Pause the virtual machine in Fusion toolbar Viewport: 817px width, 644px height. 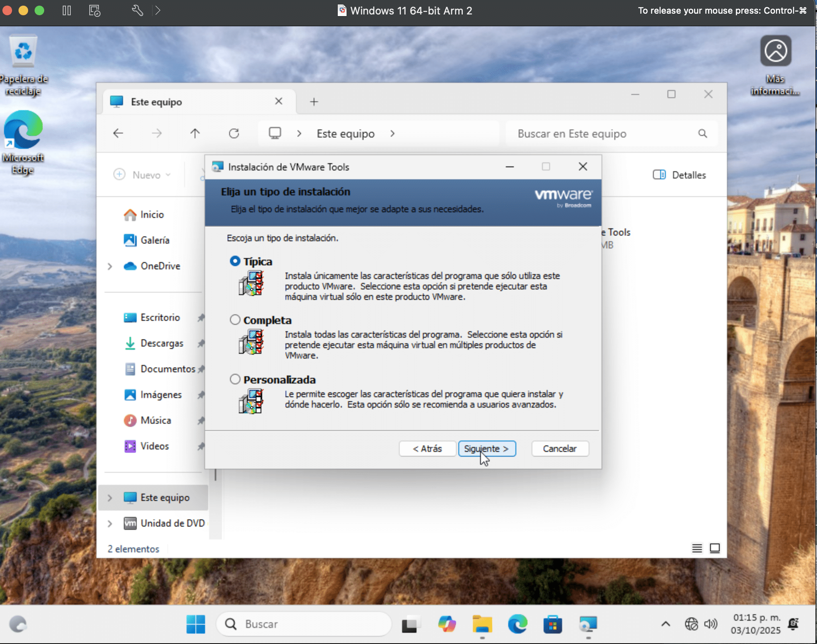(67, 10)
